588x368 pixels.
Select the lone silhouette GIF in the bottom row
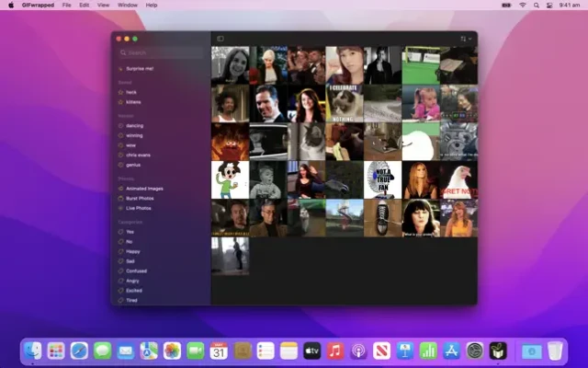point(231,257)
